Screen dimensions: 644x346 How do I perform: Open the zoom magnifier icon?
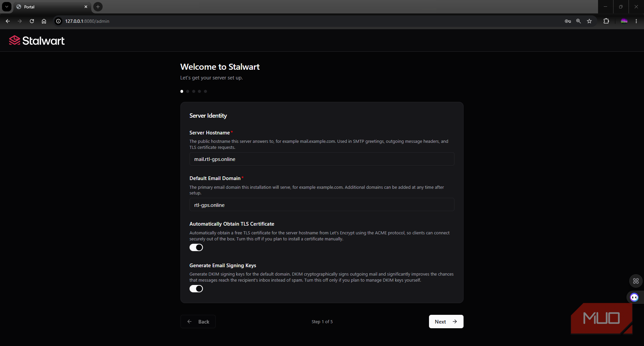click(579, 21)
